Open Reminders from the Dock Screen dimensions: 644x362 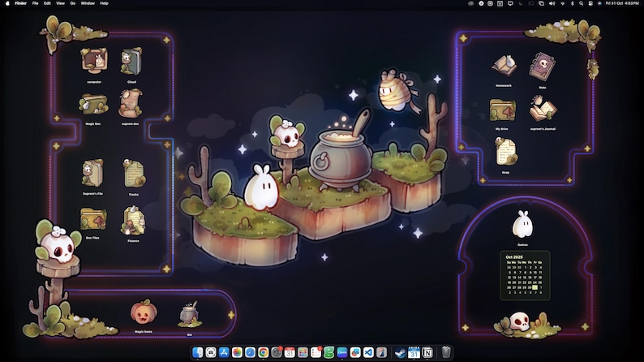pyautogui.click(x=316, y=352)
